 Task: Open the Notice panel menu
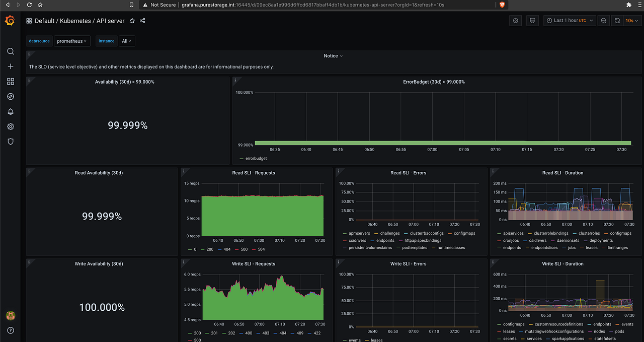coord(333,56)
